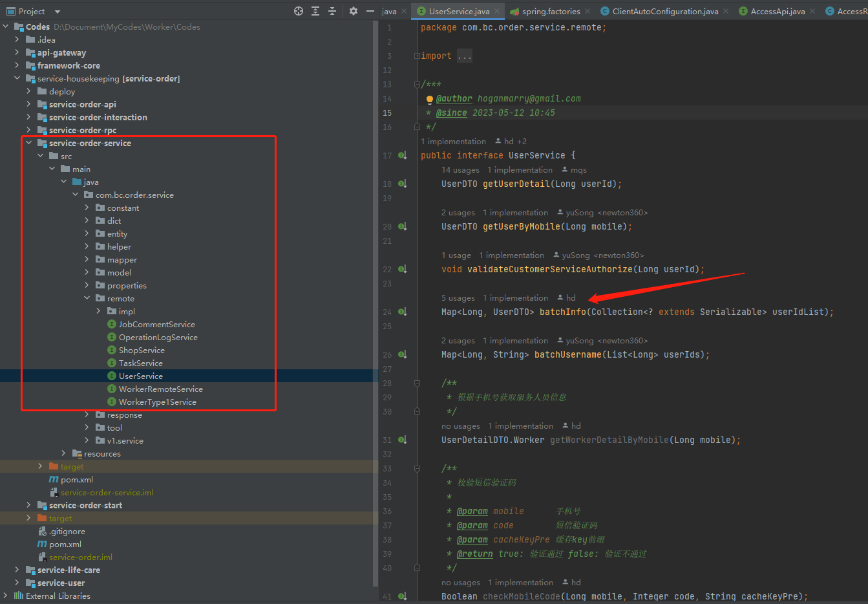Click the '14 usages' inlay hint
868x604 pixels.
pos(460,170)
